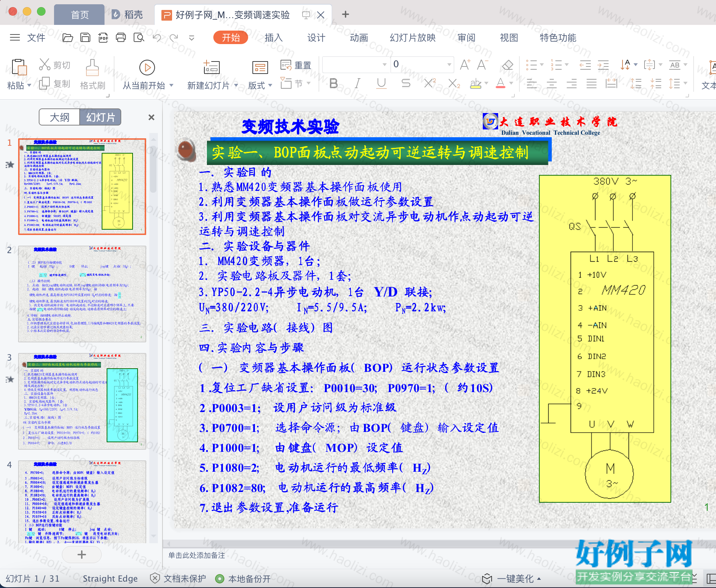Screen dimensions: 716x588
Task: Click the Paste clipboard icon
Action: pos(19,67)
